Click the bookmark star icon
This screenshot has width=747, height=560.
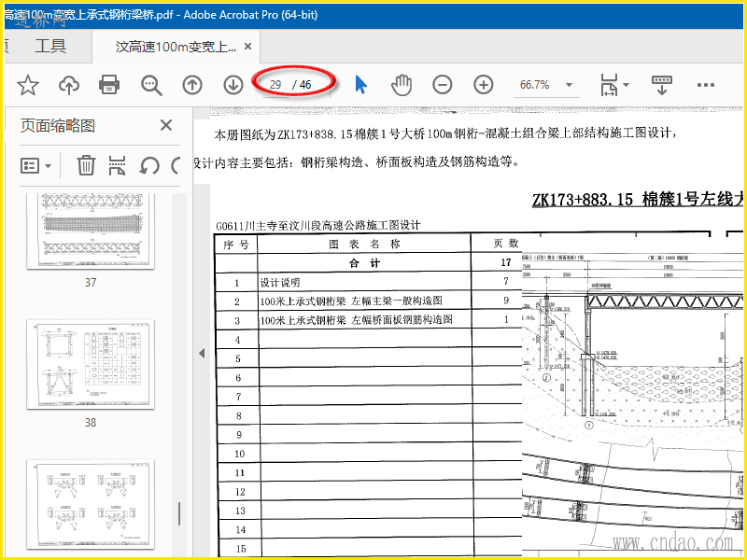28,85
